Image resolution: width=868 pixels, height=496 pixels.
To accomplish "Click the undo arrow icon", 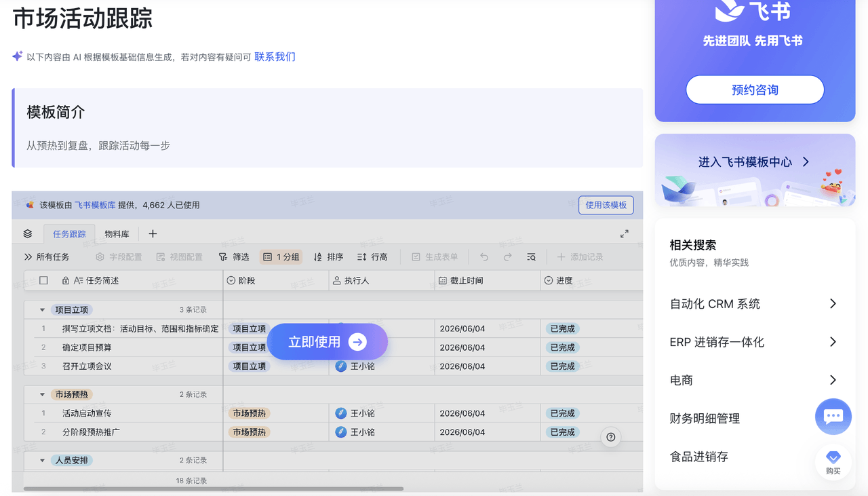I will [x=484, y=257].
